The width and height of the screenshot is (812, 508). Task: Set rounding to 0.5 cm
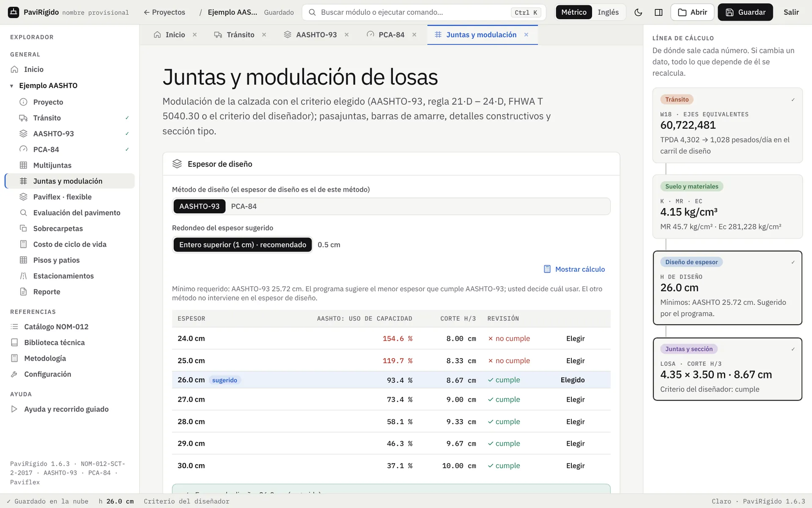(x=329, y=245)
